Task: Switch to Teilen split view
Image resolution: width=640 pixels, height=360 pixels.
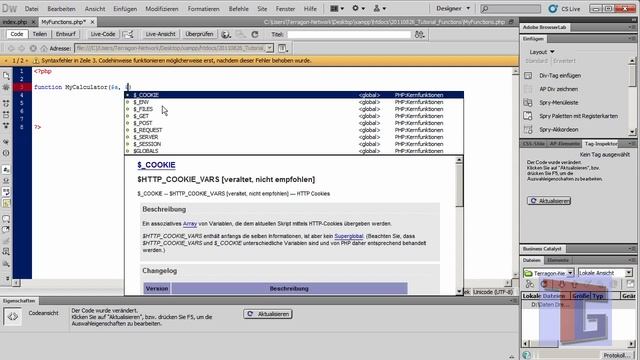Action: (x=40, y=34)
